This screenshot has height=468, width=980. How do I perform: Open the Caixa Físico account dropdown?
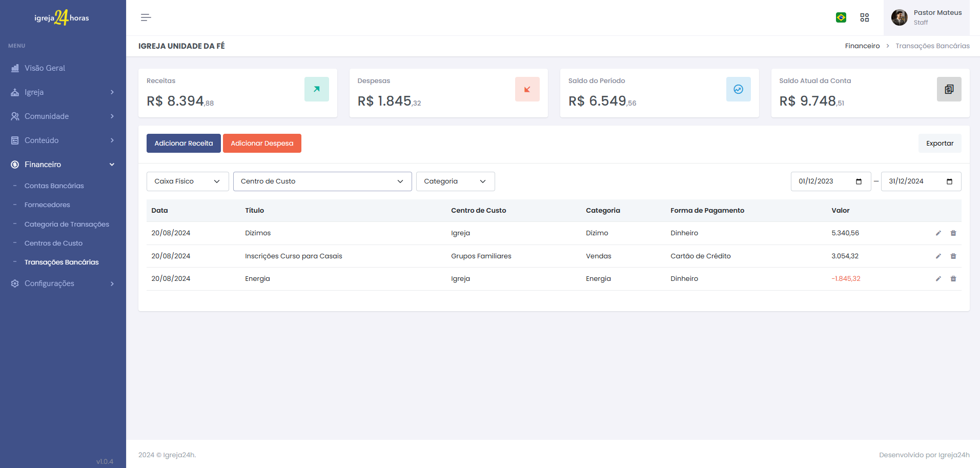tap(188, 181)
